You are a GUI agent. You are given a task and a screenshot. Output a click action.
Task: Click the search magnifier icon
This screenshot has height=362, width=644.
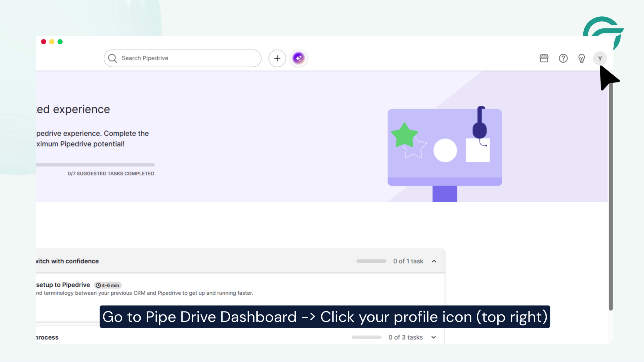[112, 58]
